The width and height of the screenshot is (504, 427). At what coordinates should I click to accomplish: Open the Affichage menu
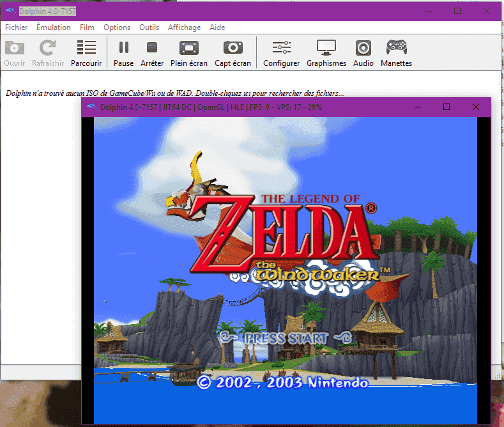coord(184,27)
